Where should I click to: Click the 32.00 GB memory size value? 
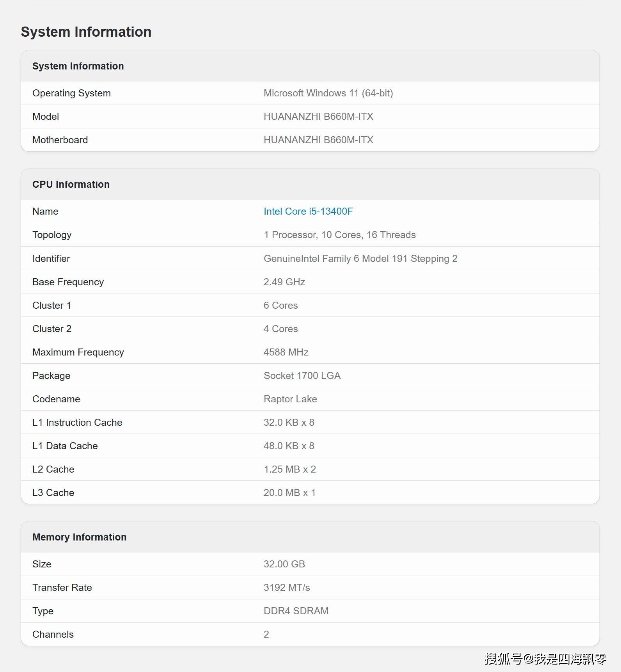[x=284, y=564]
